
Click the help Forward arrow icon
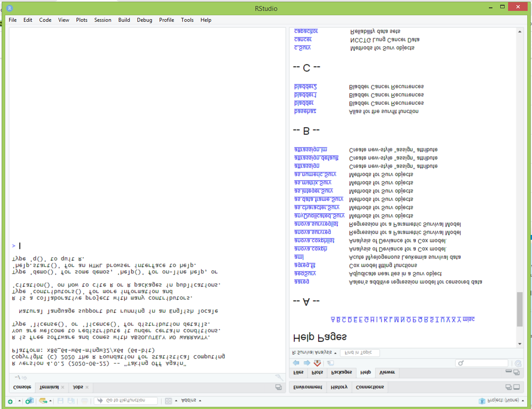pyautogui.click(x=307, y=363)
